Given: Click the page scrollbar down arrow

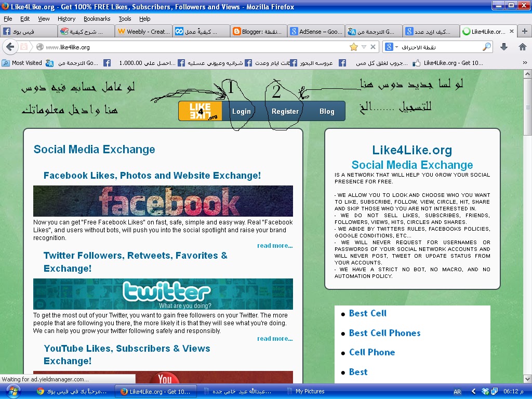Looking at the screenshot, I should coord(527,379).
